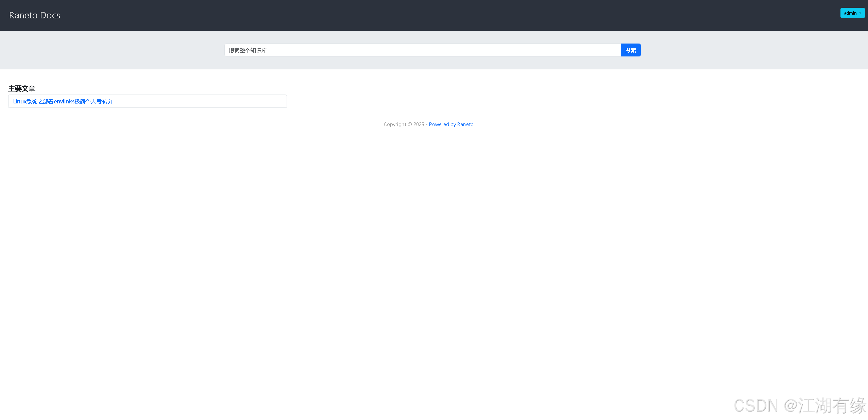868x420 pixels.
Task: Click the far right end of search input
Action: tap(612, 50)
